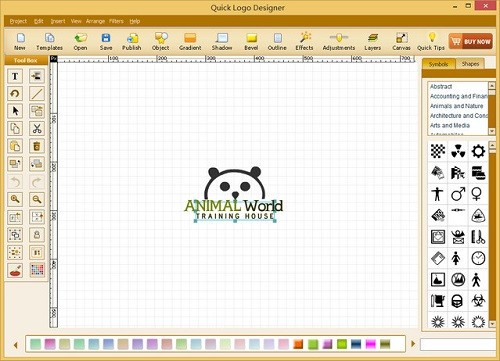
Task: Click New in the toolbar
Action: click(x=20, y=41)
